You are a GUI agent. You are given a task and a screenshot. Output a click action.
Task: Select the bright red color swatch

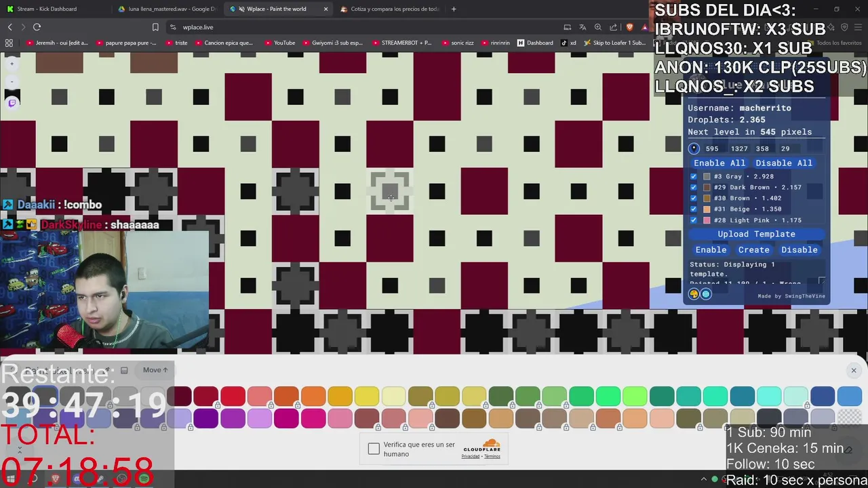pos(233,396)
